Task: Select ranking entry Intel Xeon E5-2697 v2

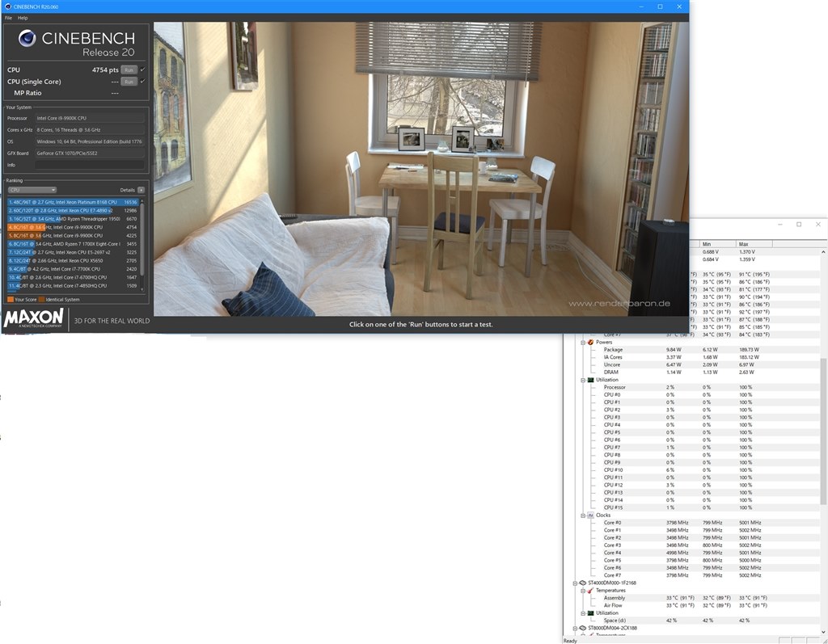Action: click(72, 252)
